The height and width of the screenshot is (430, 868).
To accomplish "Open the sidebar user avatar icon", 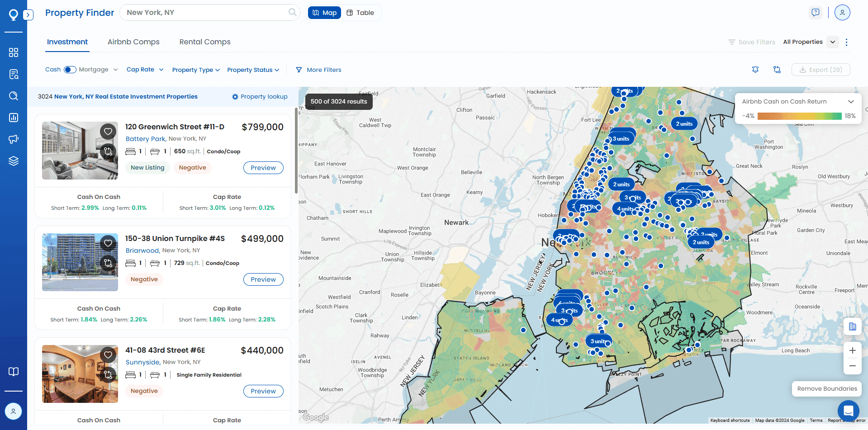I will (x=13, y=411).
